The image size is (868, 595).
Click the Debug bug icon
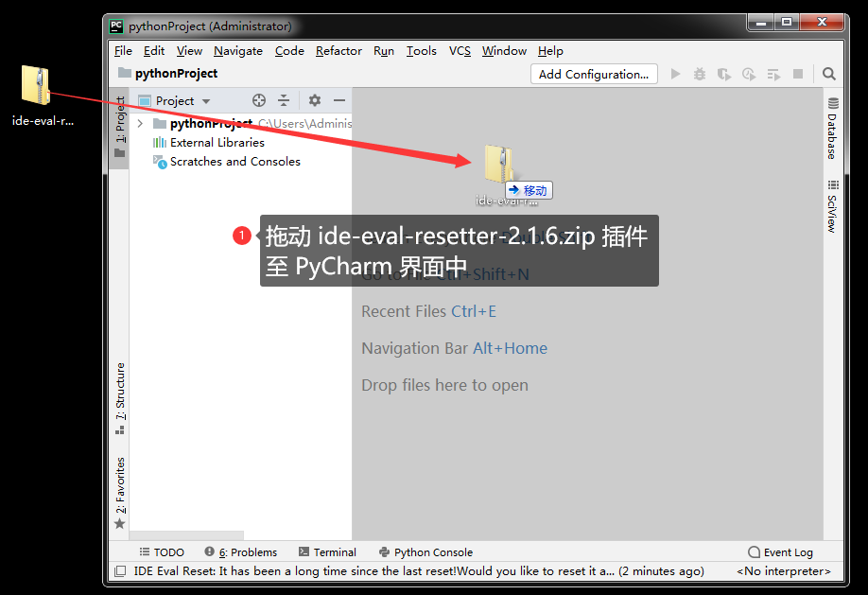click(x=700, y=74)
